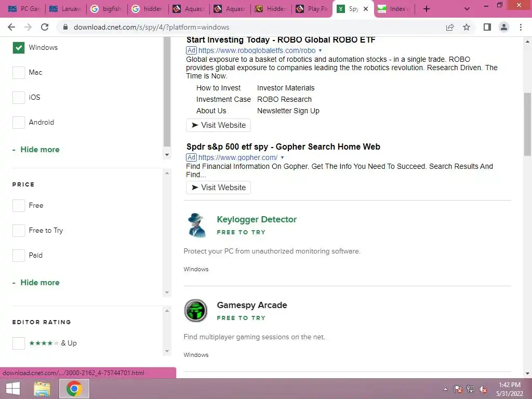Click the address bar URL field

(x=251, y=27)
